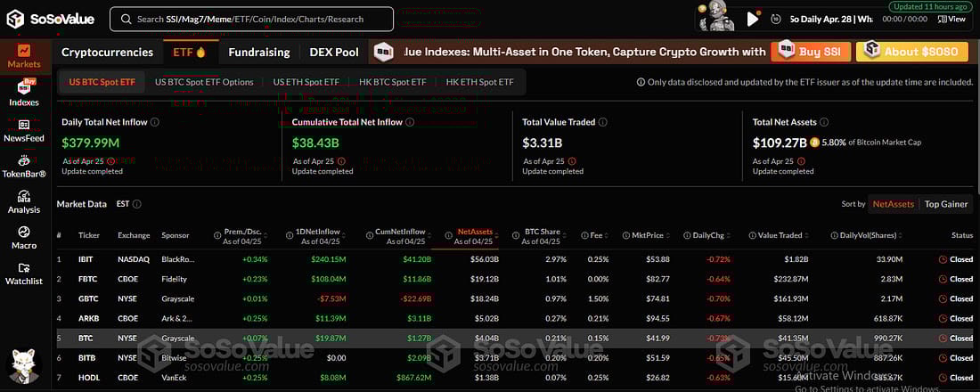Image resolution: width=980 pixels, height=392 pixels.
Task: Open the IBIT ticker row
Action: pyautogui.click(x=515, y=259)
